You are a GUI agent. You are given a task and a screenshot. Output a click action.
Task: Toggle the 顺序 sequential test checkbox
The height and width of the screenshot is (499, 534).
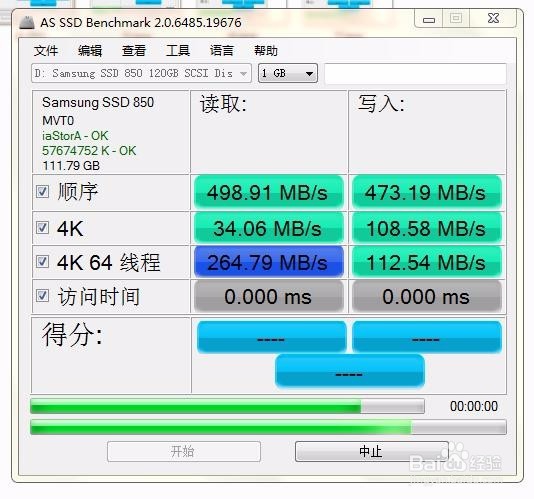43,192
